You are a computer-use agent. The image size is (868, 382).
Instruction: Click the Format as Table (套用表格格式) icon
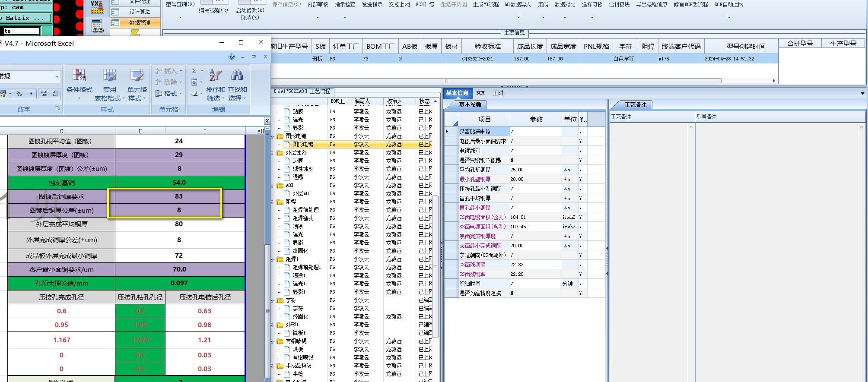point(110,76)
